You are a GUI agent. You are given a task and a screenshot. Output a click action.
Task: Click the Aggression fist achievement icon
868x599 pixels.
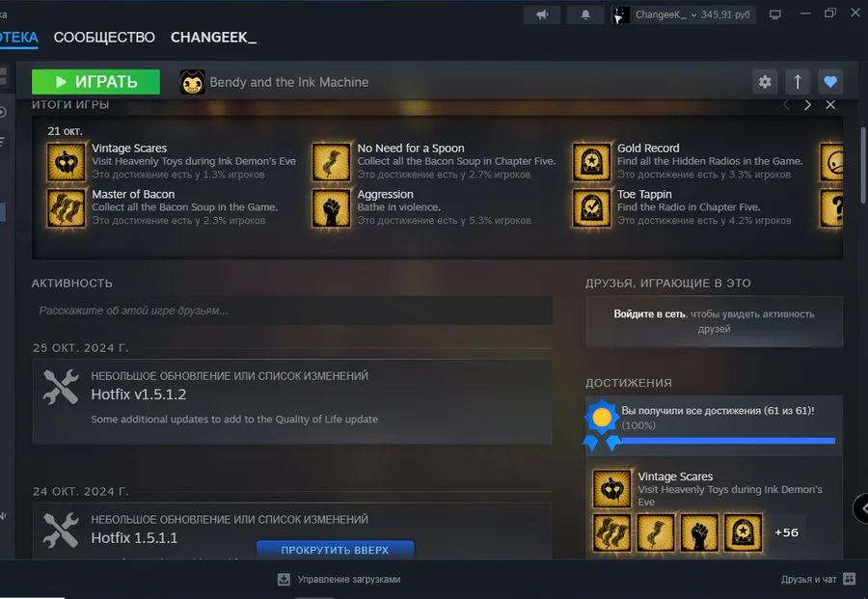331,207
